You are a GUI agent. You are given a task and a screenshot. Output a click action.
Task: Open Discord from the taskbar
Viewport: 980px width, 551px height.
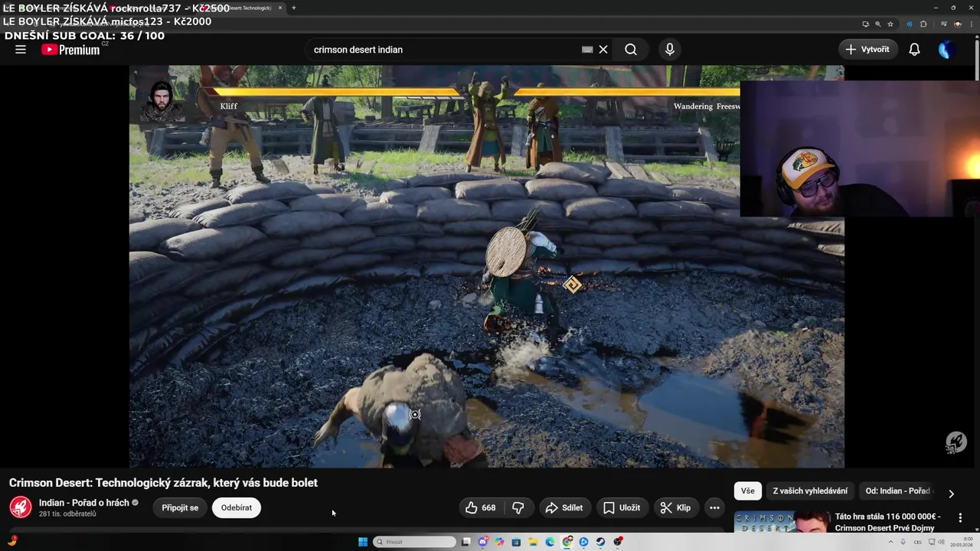click(483, 542)
